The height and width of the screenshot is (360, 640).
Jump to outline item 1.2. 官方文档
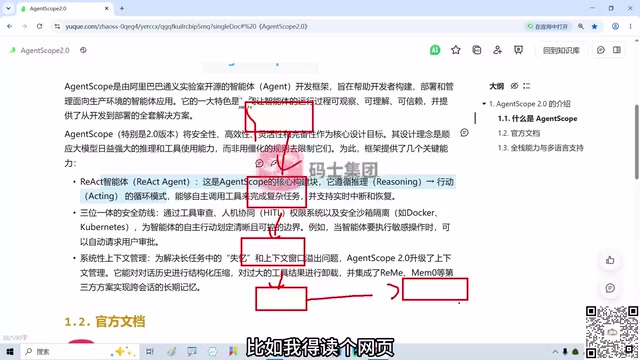pos(519,133)
